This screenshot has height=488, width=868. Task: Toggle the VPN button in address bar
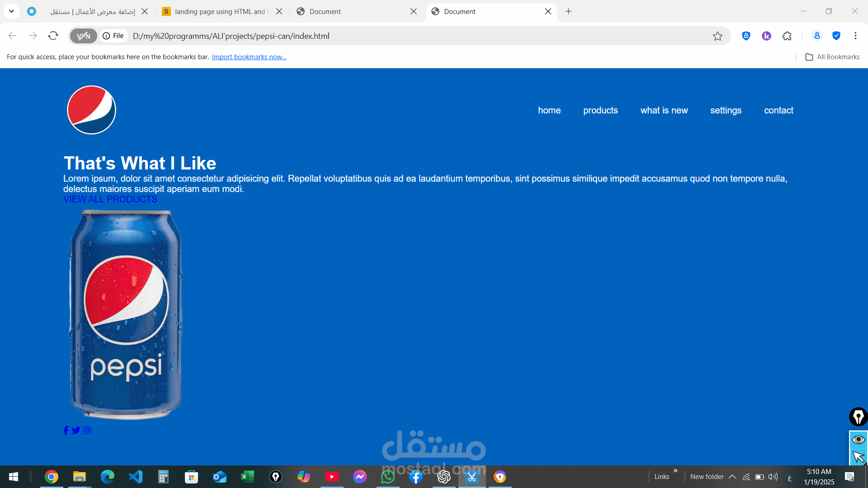click(x=84, y=36)
